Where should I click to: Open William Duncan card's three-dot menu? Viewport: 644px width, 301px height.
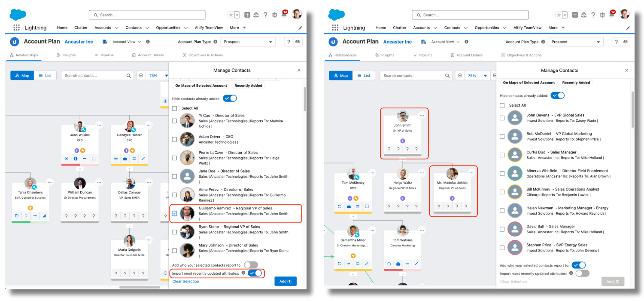tap(99, 182)
